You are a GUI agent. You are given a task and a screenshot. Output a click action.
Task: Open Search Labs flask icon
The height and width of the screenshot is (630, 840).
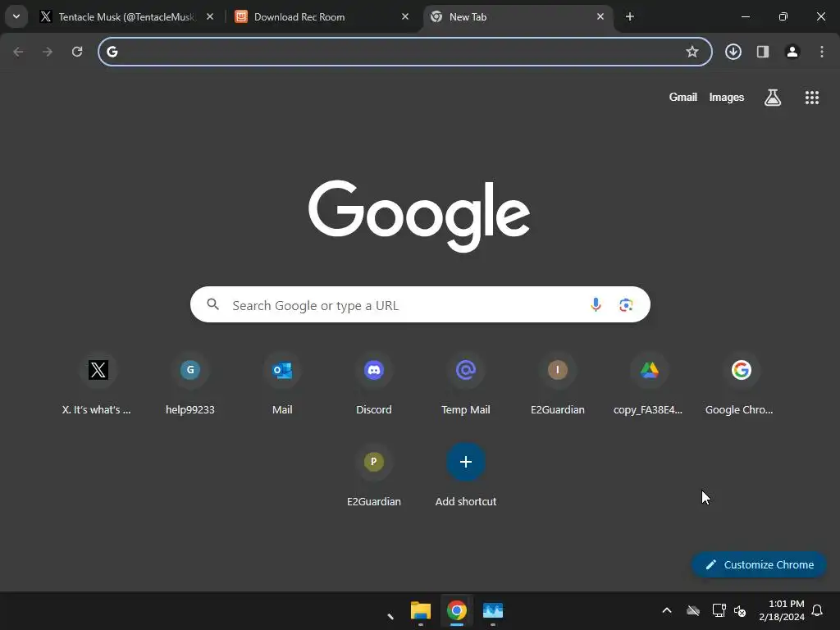click(773, 97)
